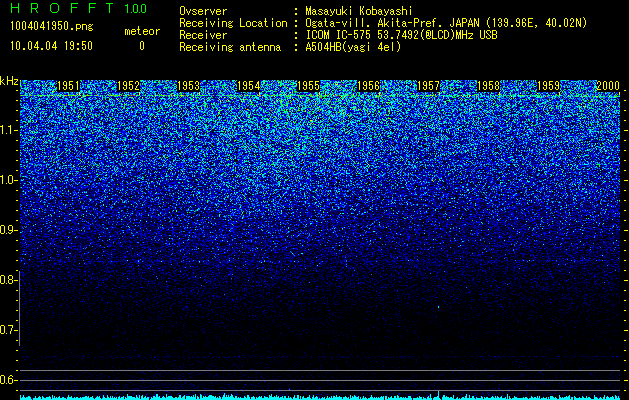Click the file name 1004041950.png
Viewport: 629px width, 400px height.
click(52, 26)
